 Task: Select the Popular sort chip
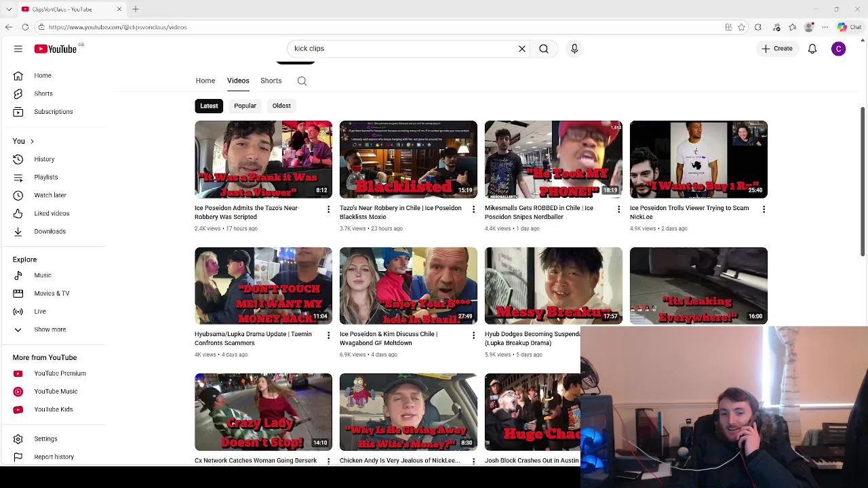pos(245,106)
